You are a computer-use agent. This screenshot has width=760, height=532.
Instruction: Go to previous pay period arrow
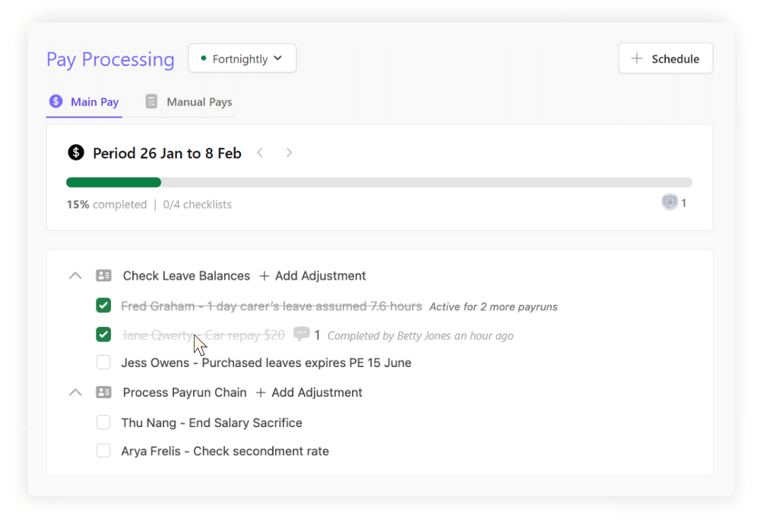click(x=260, y=153)
